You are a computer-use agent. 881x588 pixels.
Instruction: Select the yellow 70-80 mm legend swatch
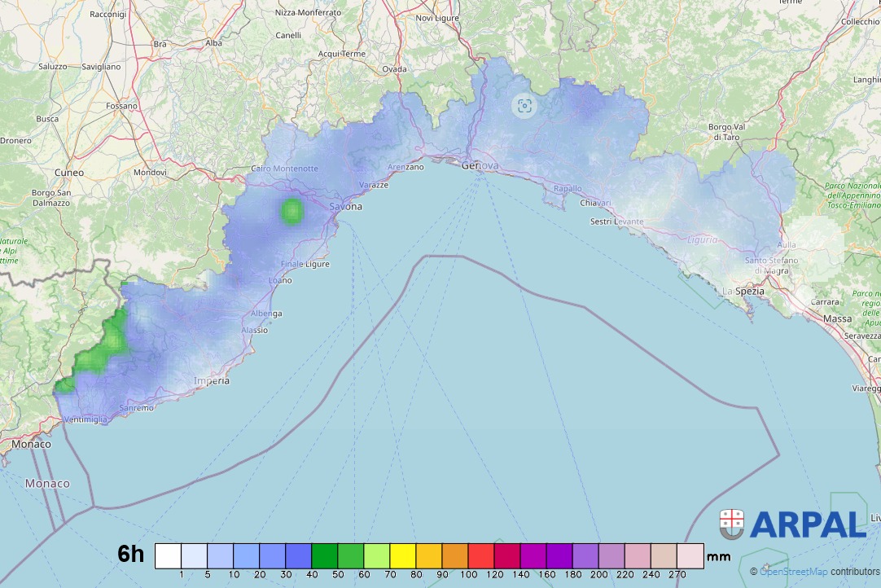(x=403, y=555)
